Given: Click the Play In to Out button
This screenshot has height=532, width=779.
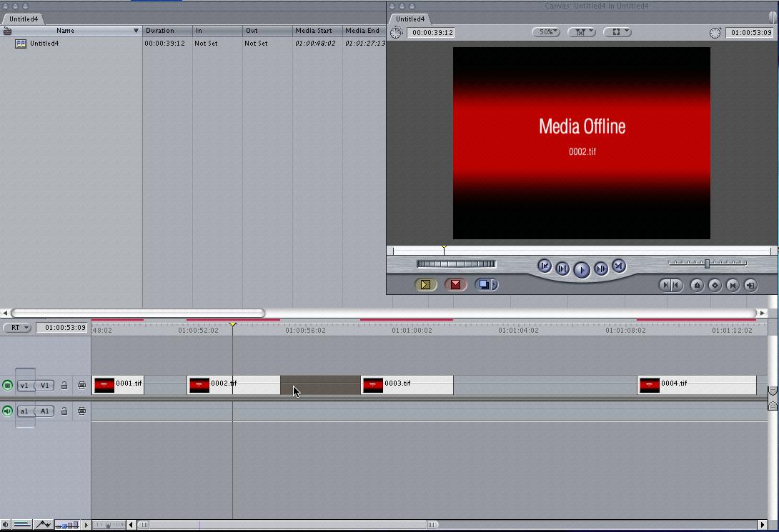Looking at the screenshot, I should [x=562, y=268].
